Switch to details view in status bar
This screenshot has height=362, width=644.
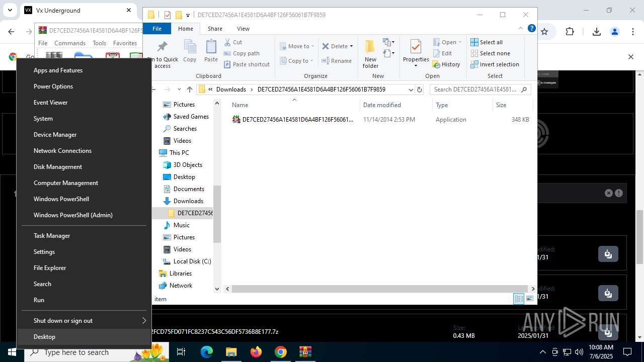click(519, 299)
